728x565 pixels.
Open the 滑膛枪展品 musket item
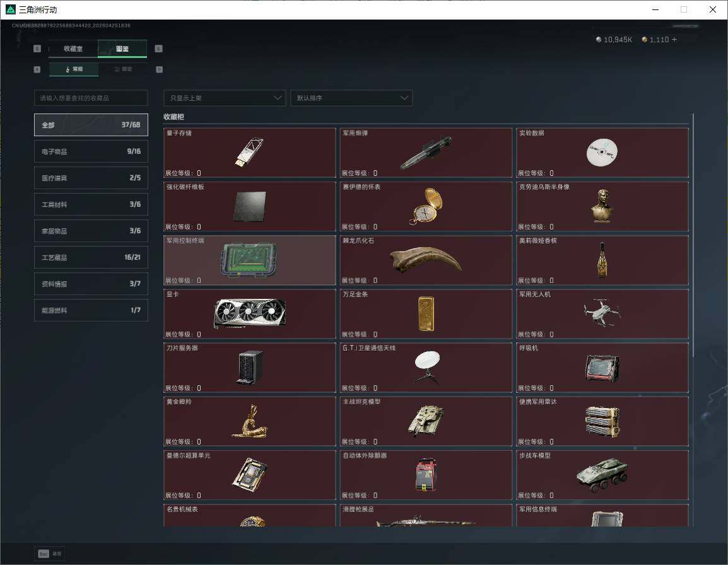tap(426, 515)
